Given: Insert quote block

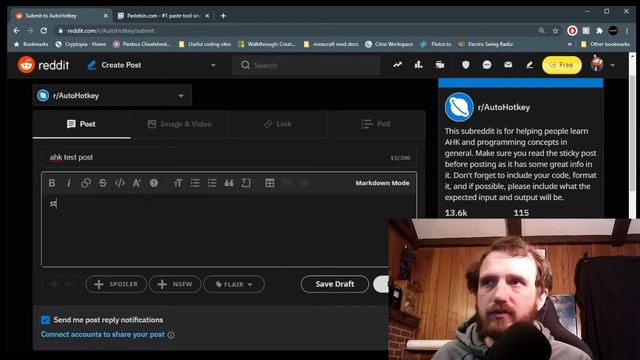Looking at the screenshot, I should pyautogui.click(x=229, y=183).
